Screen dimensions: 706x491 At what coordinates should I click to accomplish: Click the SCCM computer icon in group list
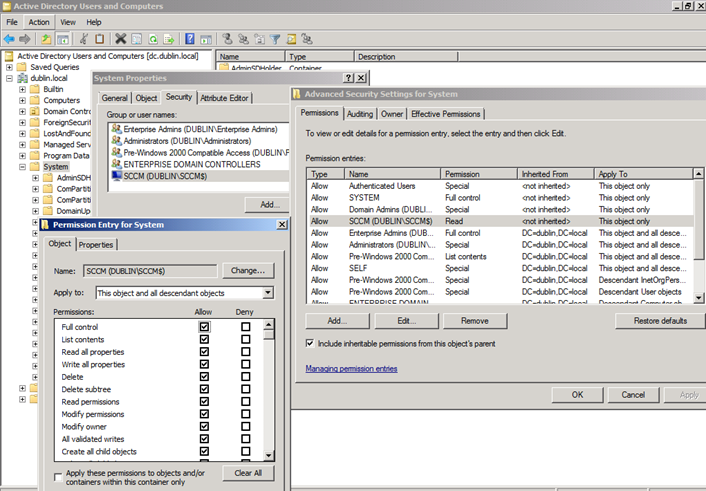point(117,176)
